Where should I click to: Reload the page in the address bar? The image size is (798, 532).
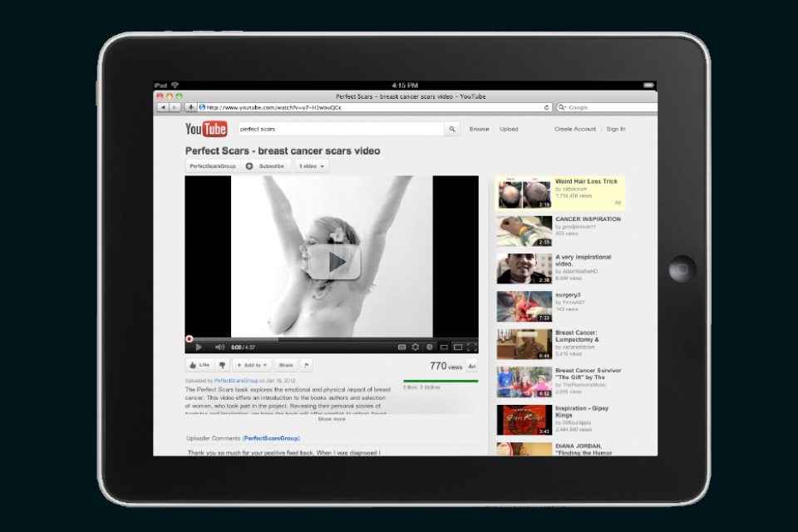tap(546, 107)
